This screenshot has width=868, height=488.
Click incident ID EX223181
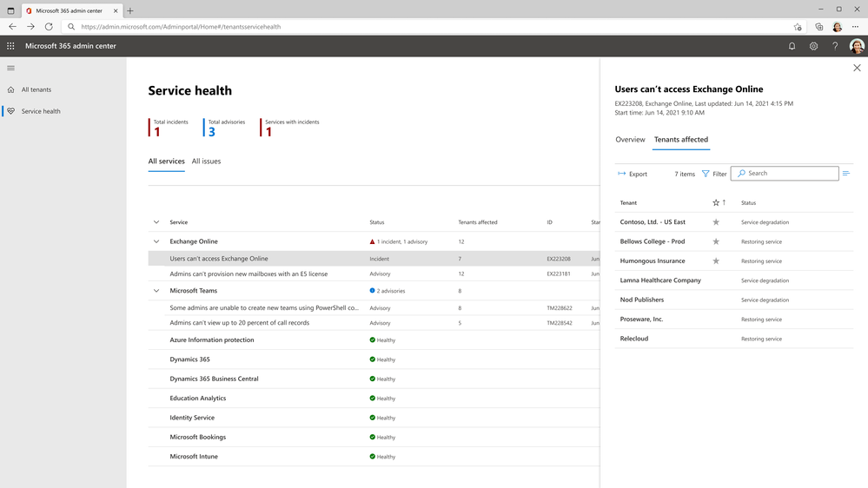[x=559, y=274]
